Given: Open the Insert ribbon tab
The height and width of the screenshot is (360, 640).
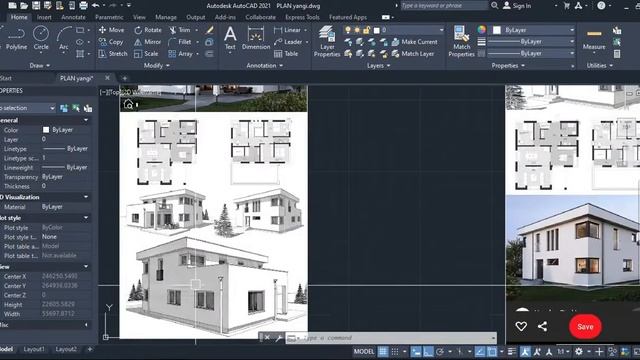Looking at the screenshot, I should 44,17.
